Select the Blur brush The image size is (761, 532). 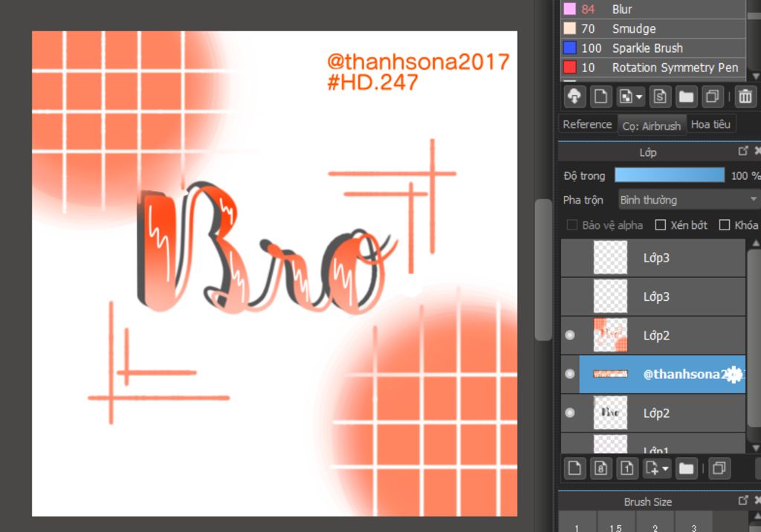click(653, 9)
